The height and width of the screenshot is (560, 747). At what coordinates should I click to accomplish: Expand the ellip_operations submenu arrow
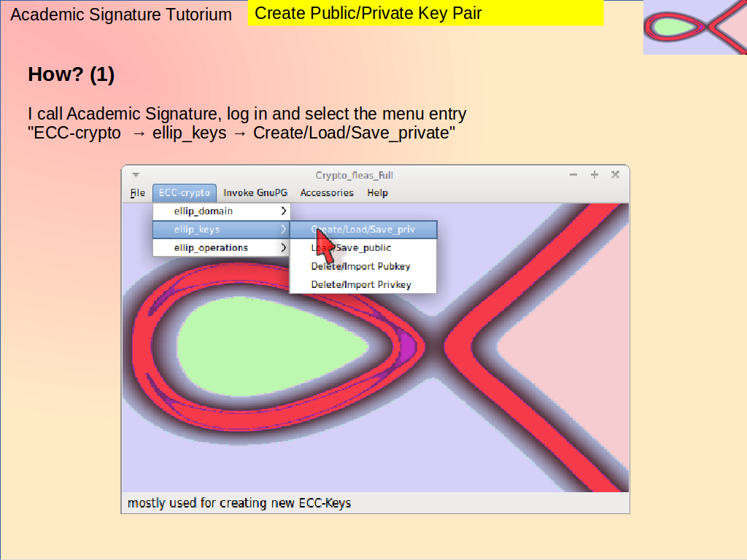pyautogui.click(x=284, y=248)
